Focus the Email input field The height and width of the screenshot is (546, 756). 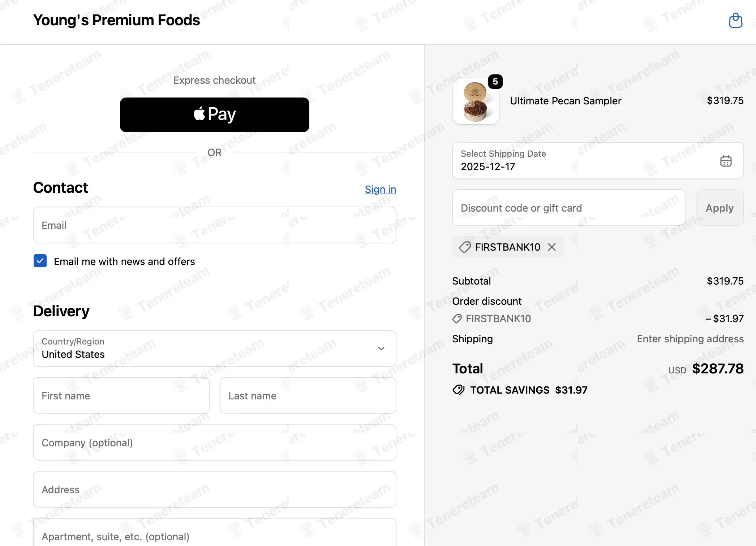pyautogui.click(x=214, y=225)
